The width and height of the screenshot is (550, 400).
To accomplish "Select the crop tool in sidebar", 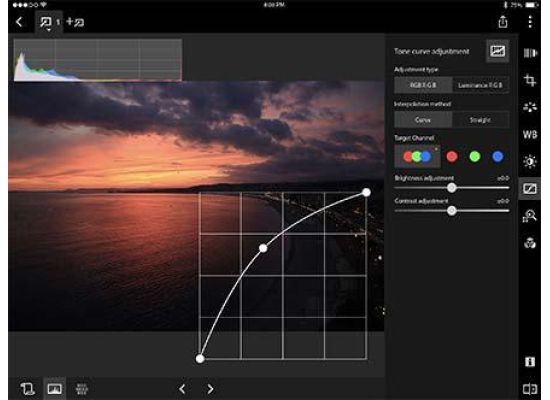I will [530, 80].
